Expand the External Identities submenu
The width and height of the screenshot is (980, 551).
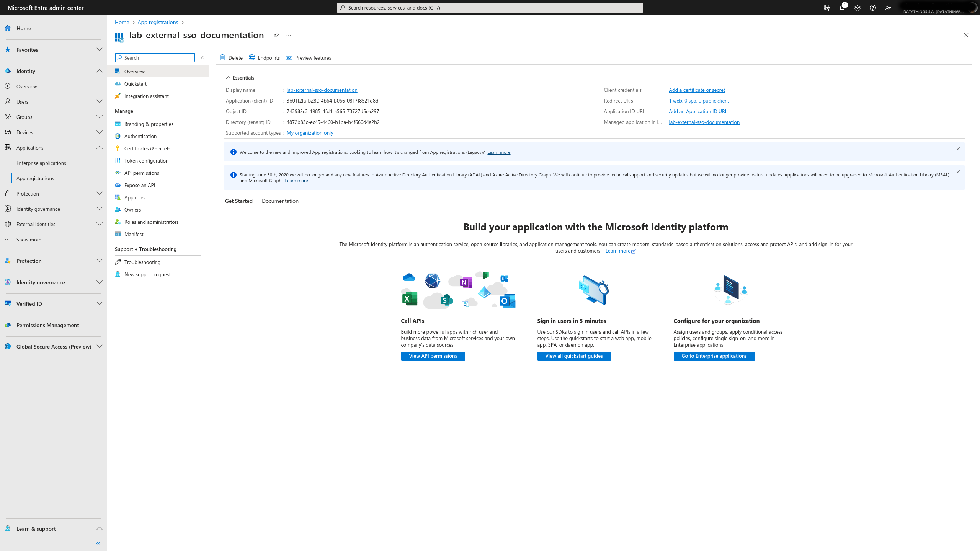click(x=100, y=224)
